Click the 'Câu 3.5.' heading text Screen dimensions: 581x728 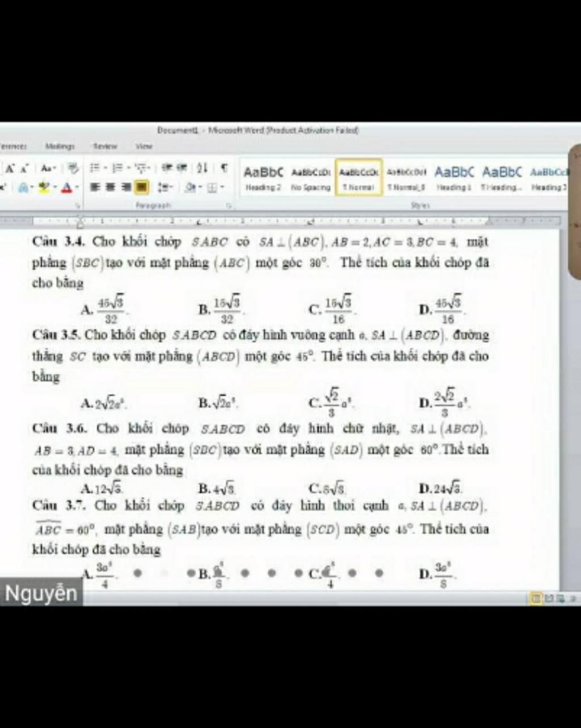point(57,335)
